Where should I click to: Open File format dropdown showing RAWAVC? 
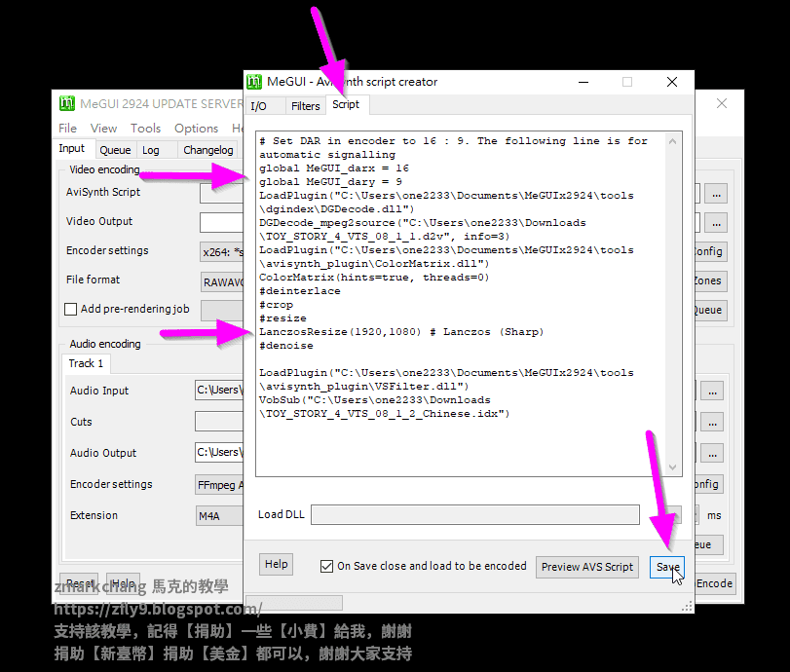point(222,282)
